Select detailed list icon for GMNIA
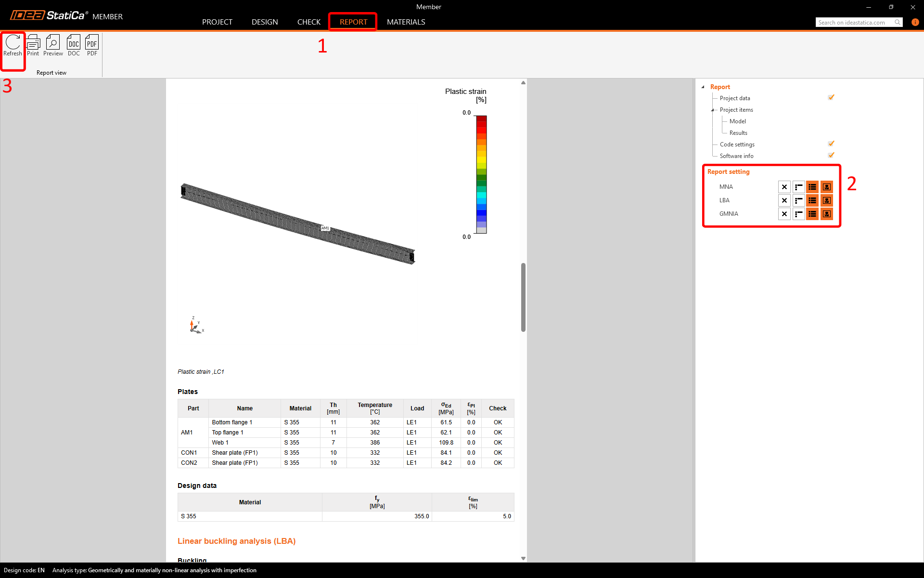 coord(812,214)
